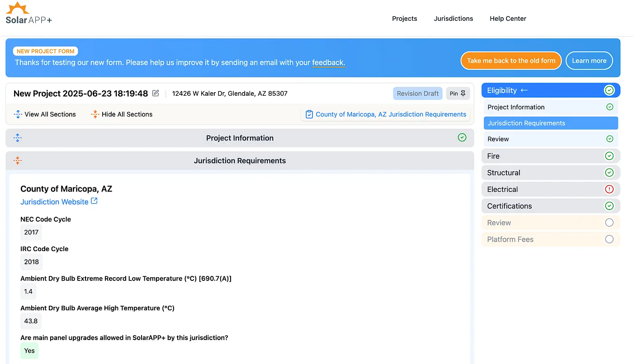Click Take me back to the old form

pyautogui.click(x=511, y=61)
